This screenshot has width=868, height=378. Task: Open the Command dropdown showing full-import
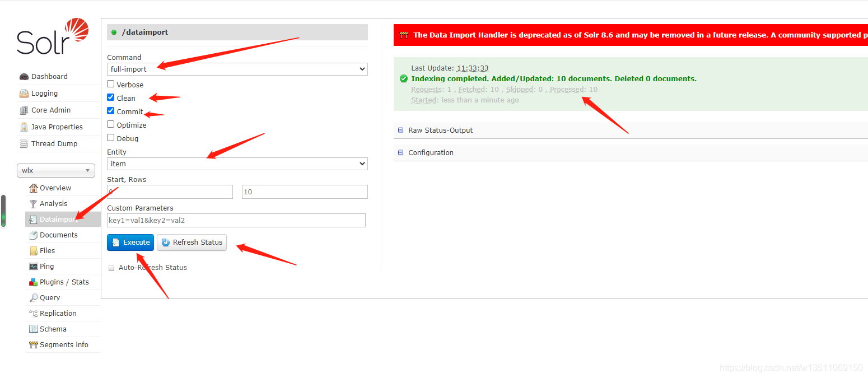coord(237,69)
